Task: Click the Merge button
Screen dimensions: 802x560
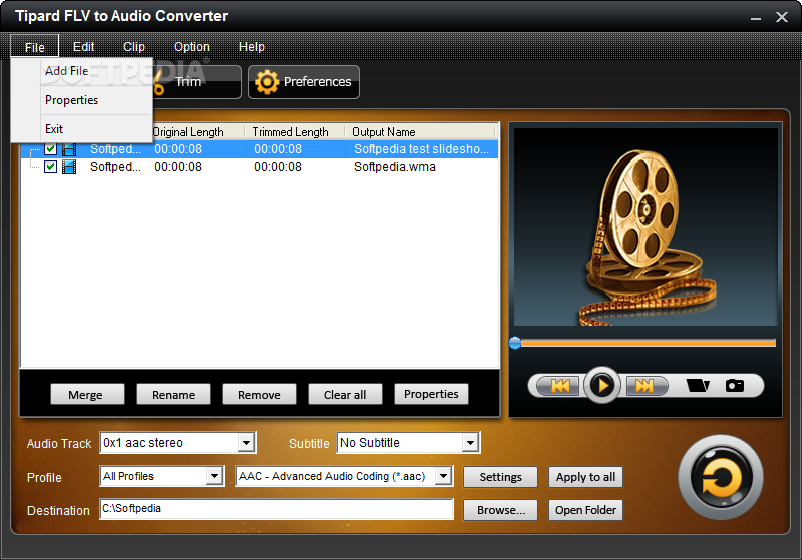Action: click(87, 395)
